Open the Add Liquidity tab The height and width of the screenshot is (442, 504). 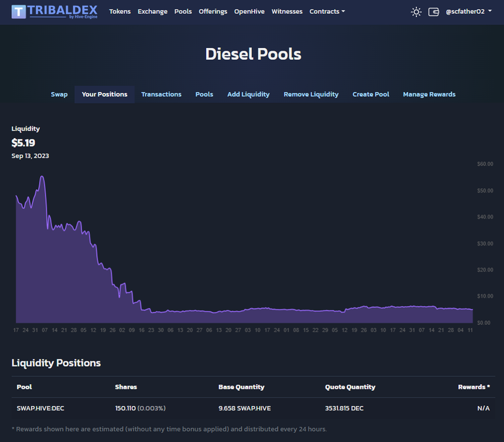click(x=248, y=95)
